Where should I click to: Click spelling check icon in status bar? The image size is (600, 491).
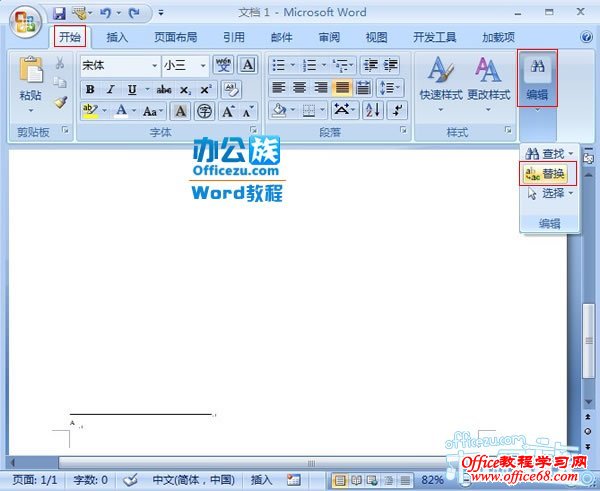[130, 480]
